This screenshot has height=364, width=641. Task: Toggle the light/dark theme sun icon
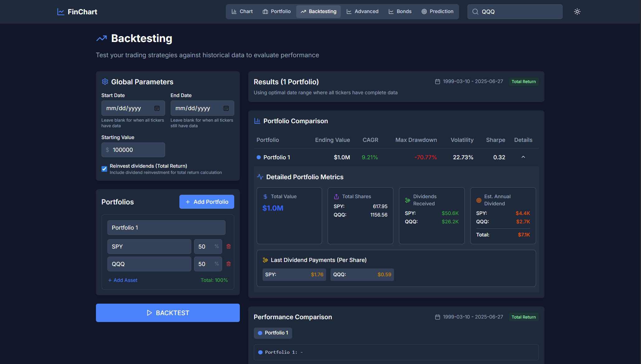click(x=577, y=12)
